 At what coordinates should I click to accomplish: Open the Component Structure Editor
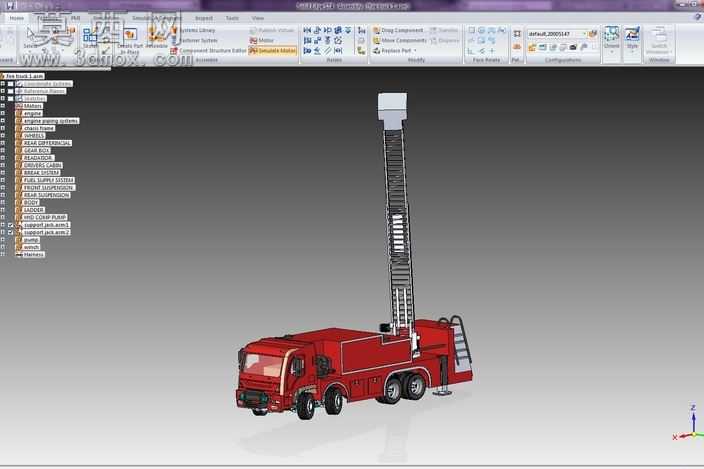pos(208,51)
